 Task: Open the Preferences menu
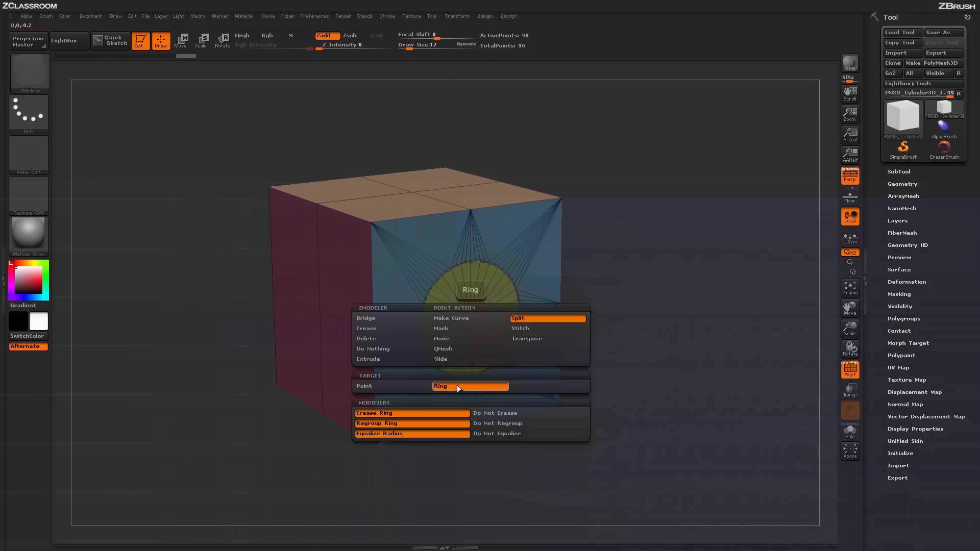click(314, 16)
